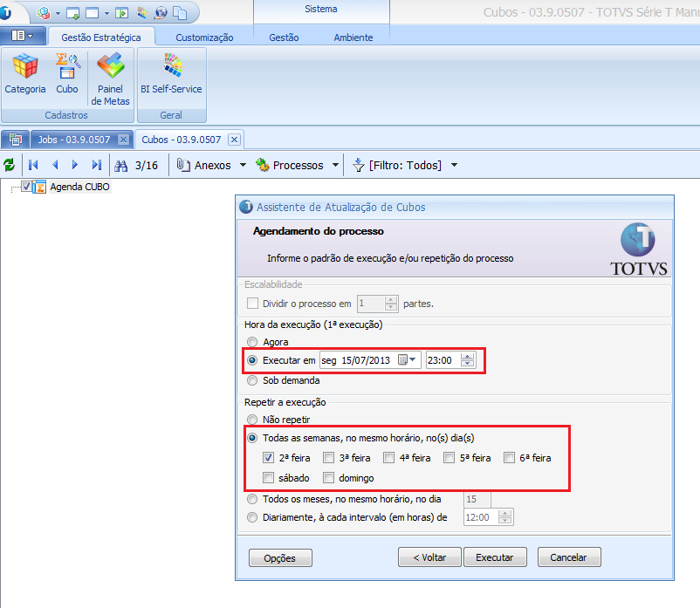Select Executar em radio option
The image size is (700, 608).
click(252, 360)
